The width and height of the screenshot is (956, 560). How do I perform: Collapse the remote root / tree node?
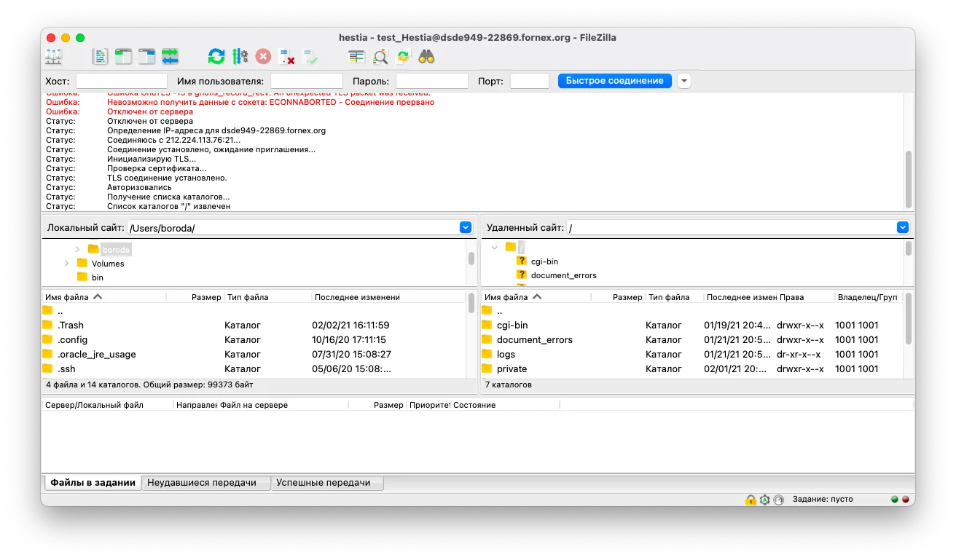[x=495, y=248]
